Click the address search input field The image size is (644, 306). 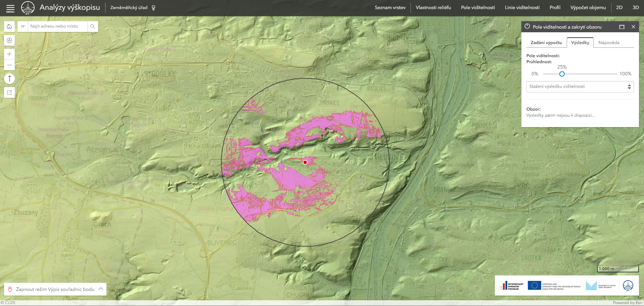coord(57,26)
